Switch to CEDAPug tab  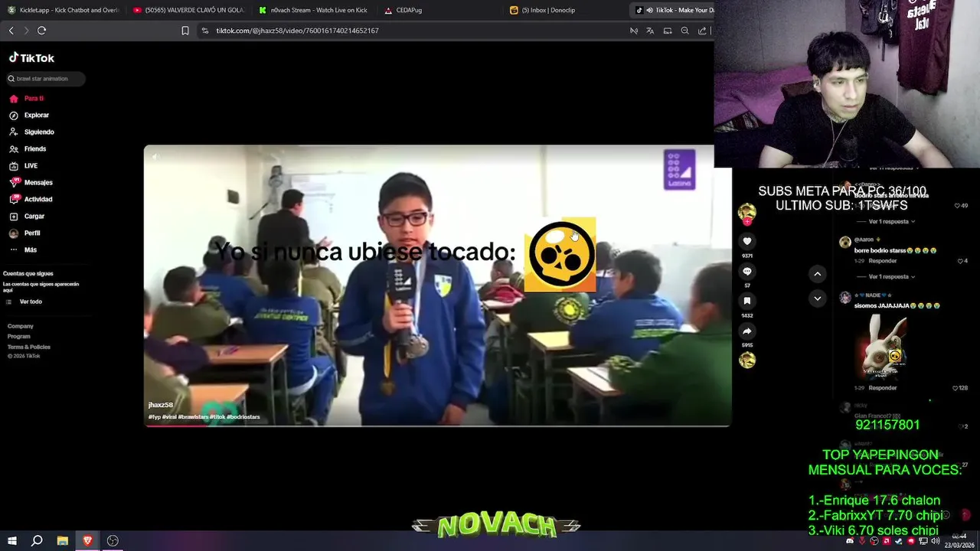440,10
